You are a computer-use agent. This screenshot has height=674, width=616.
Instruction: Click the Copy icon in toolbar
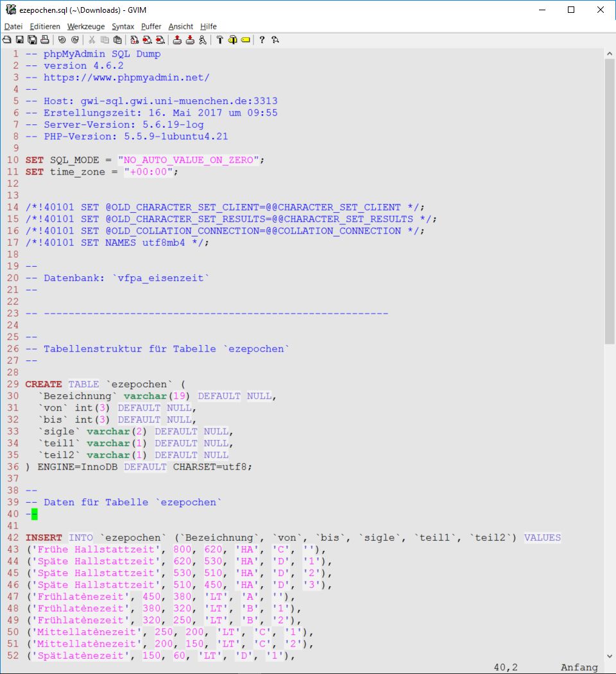point(105,40)
